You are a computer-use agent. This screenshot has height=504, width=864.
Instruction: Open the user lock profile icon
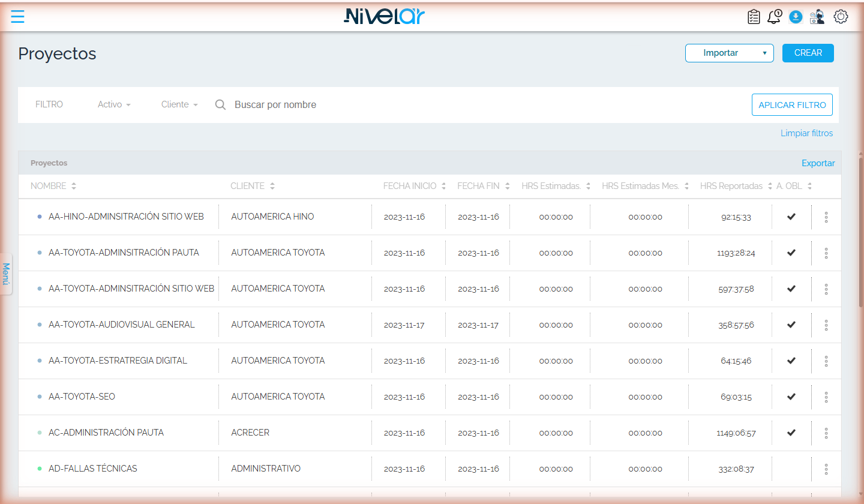click(817, 17)
